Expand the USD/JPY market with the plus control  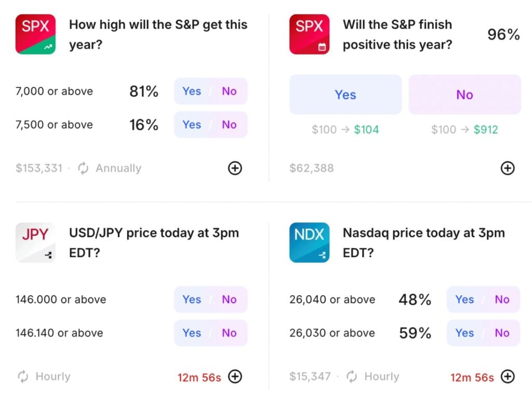(235, 376)
